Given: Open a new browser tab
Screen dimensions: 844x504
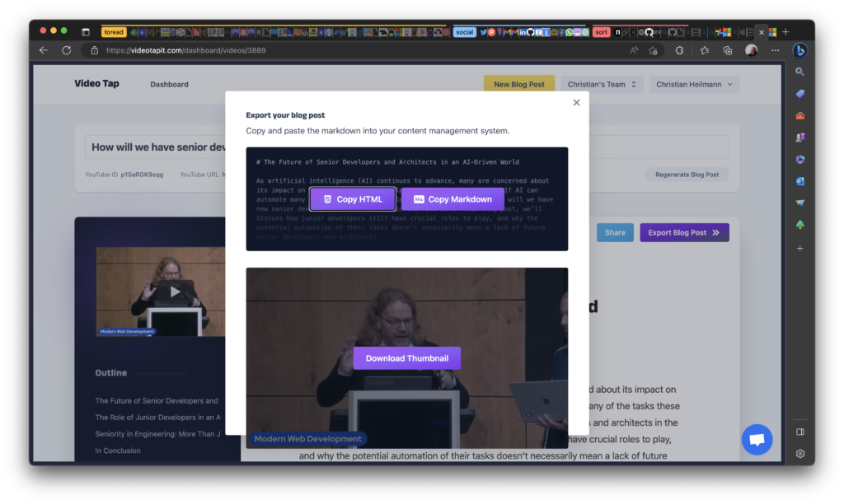Looking at the screenshot, I should 785,32.
